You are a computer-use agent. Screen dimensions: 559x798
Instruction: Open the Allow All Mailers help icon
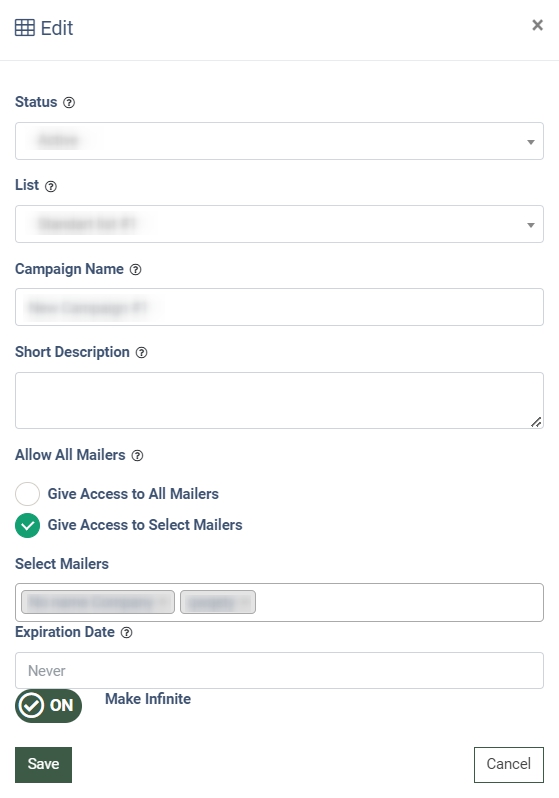tap(137, 455)
